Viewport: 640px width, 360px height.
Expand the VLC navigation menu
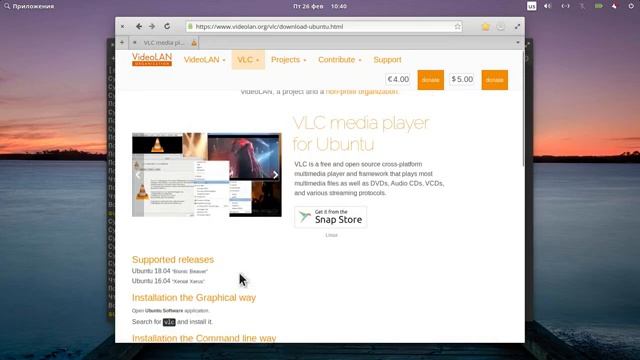coord(248,60)
